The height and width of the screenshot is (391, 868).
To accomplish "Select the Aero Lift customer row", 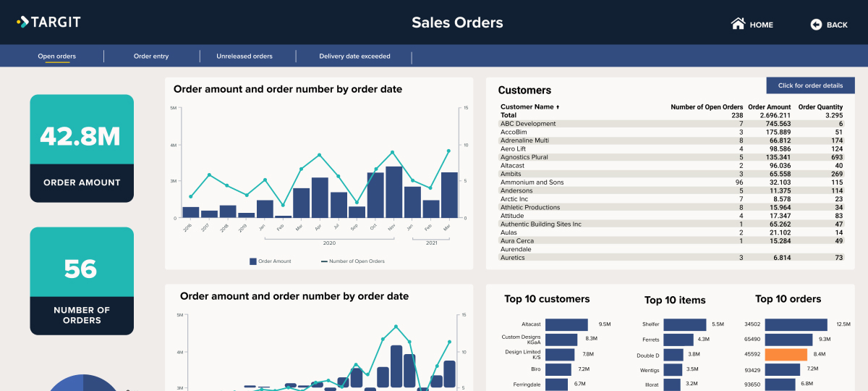I will (x=672, y=149).
